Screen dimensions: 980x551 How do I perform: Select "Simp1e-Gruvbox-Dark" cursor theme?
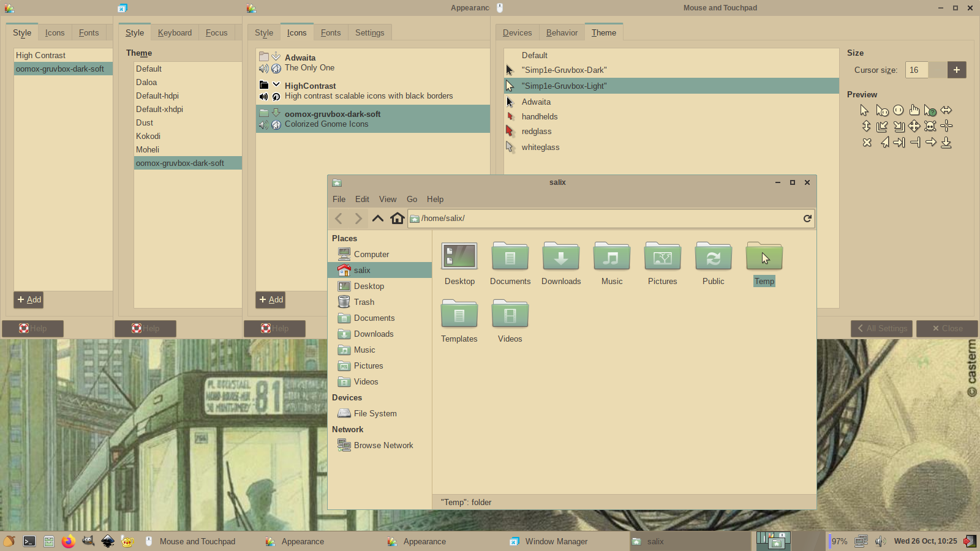click(x=671, y=70)
